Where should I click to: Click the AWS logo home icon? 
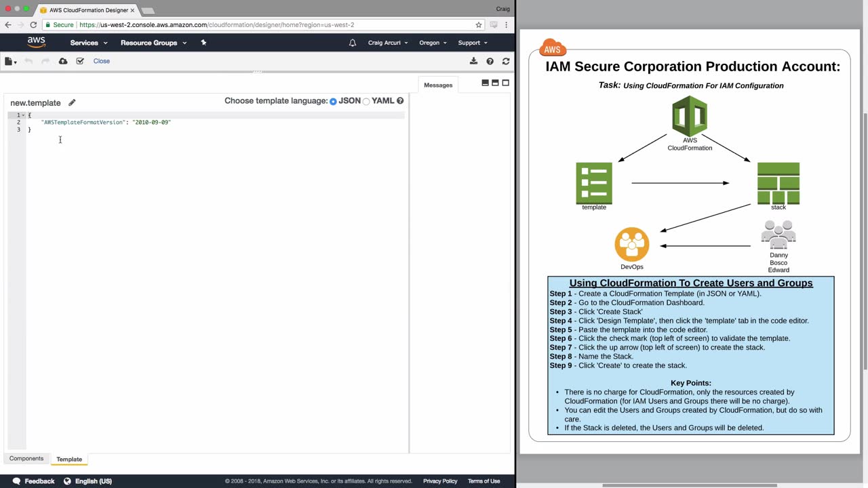point(37,42)
